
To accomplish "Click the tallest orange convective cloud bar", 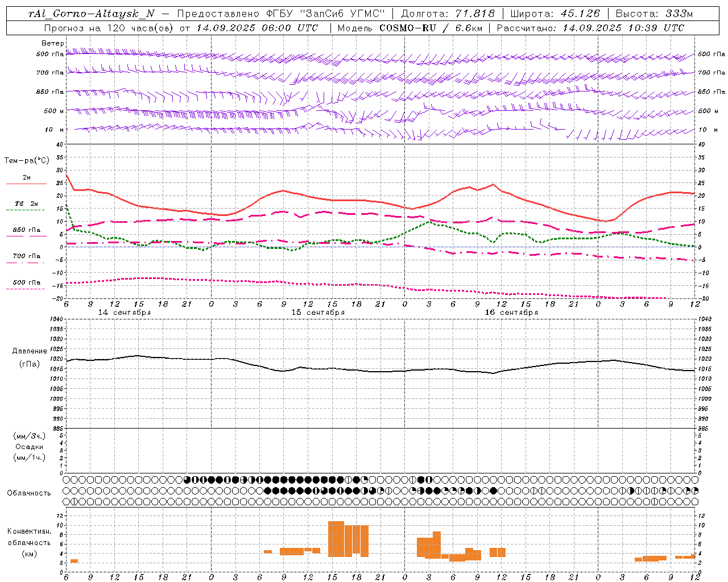I will pos(336,539).
